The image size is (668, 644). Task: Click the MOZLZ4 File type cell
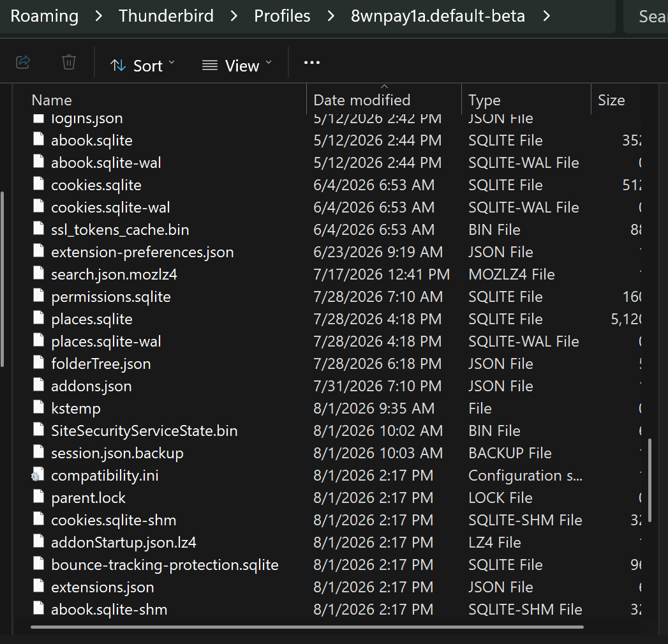(512, 274)
